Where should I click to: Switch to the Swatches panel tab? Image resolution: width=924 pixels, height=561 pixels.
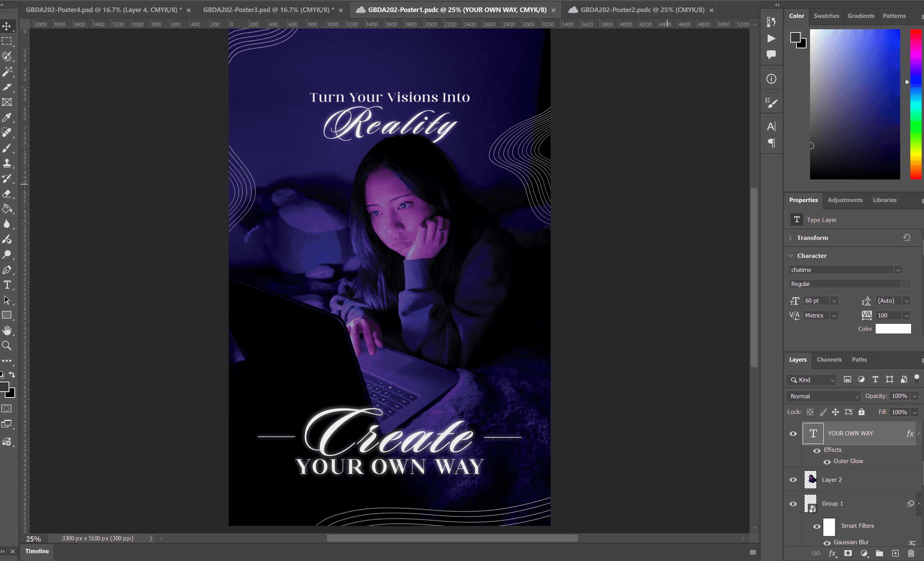[x=826, y=16]
